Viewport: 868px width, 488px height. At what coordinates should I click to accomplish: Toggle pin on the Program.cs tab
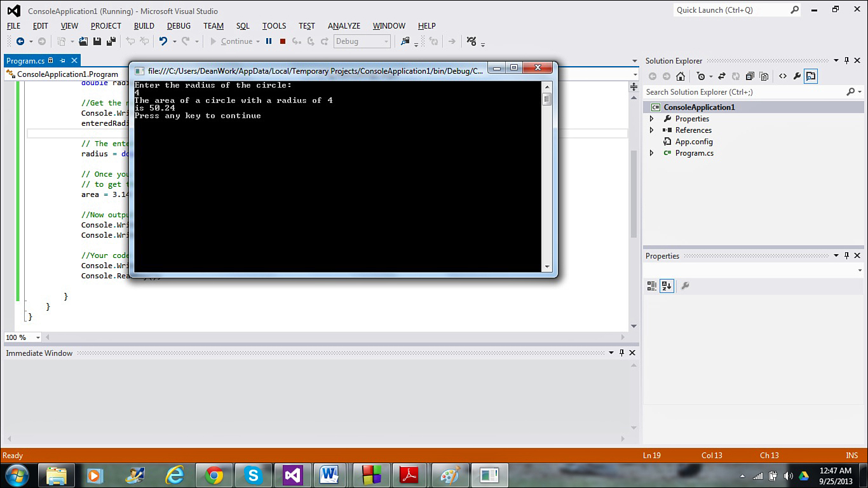pyautogui.click(x=62, y=61)
